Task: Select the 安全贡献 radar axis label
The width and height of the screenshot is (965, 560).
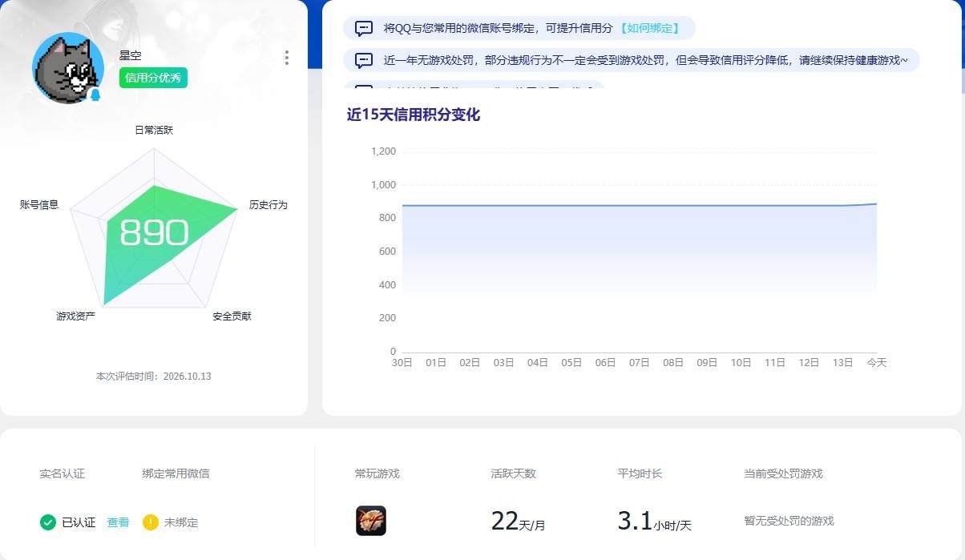Action: pos(232,316)
